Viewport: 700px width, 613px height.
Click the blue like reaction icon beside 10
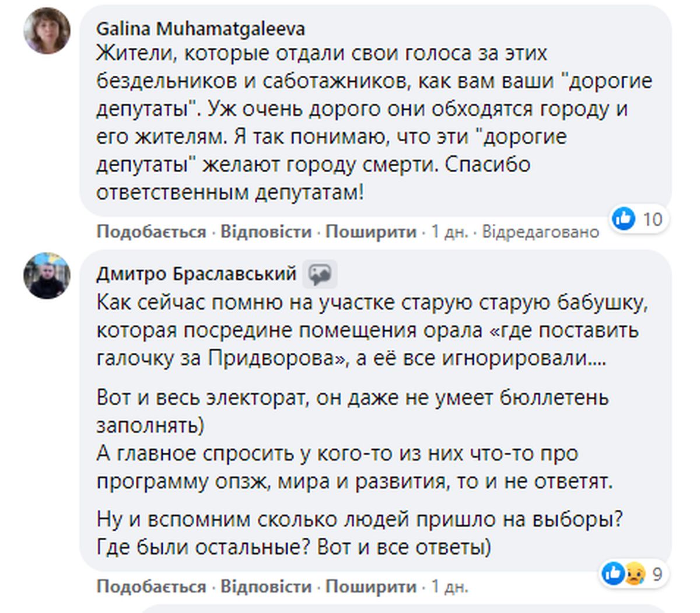(624, 219)
